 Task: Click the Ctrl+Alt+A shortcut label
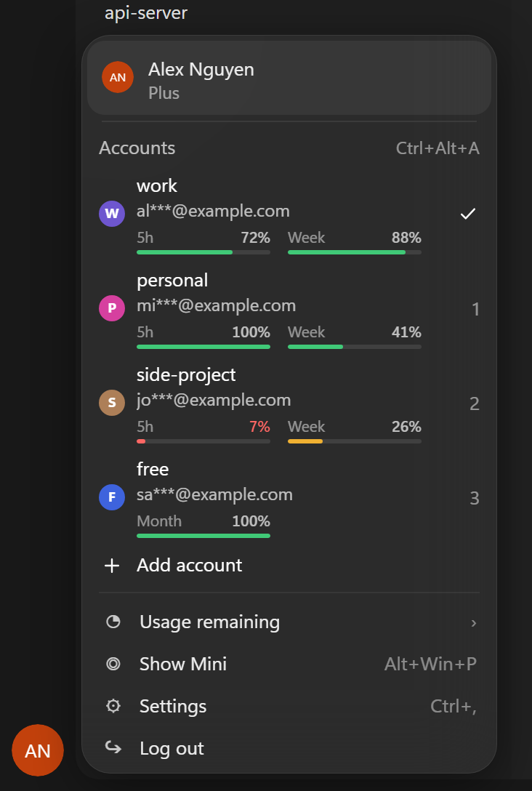tap(438, 148)
